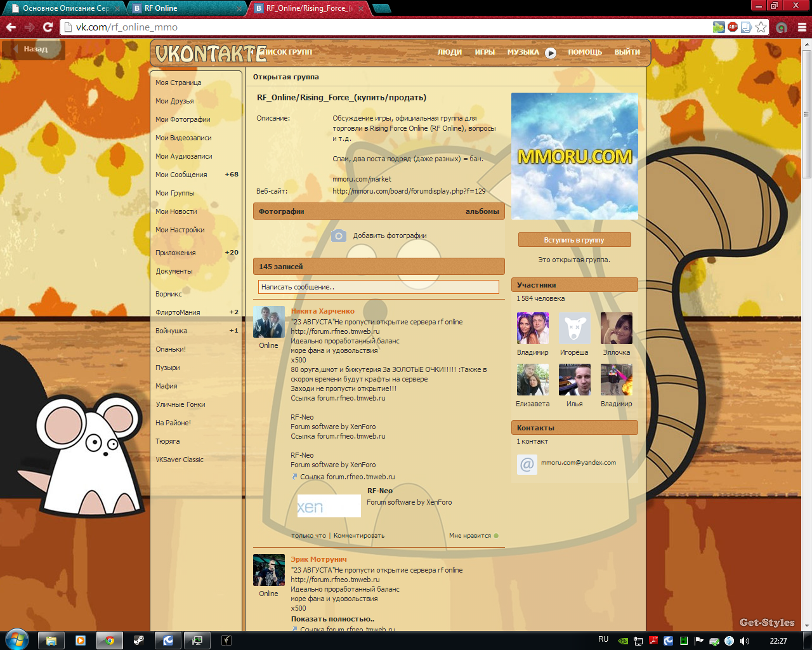Click the Action Center flag tray icon
Viewport: 812px width, 650px height.
pyautogui.click(x=699, y=641)
